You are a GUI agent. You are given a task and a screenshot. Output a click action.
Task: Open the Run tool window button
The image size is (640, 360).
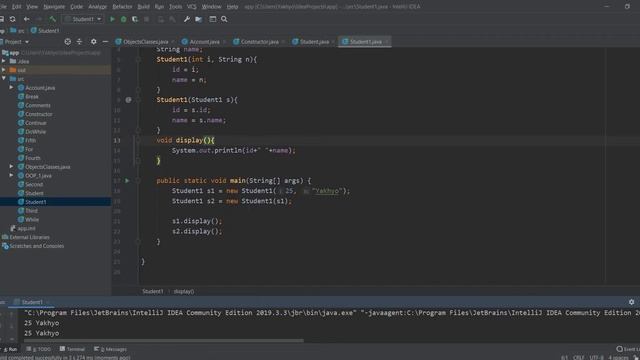[x=10, y=349]
